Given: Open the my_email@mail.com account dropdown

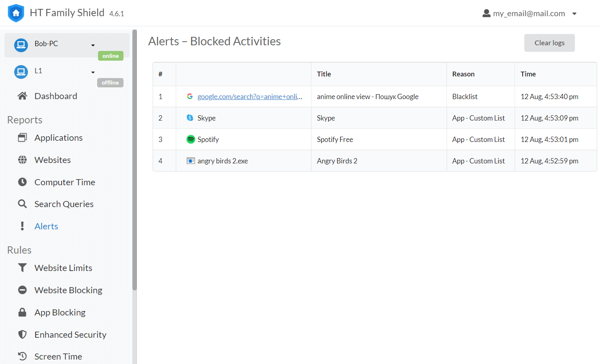Looking at the screenshot, I should (574, 14).
